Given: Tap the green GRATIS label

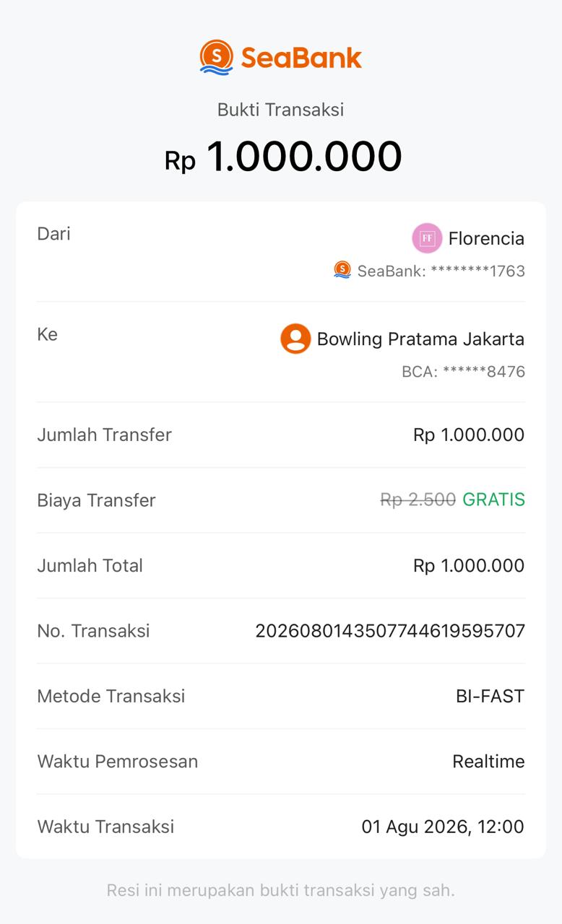Looking at the screenshot, I should tap(493, 500).
